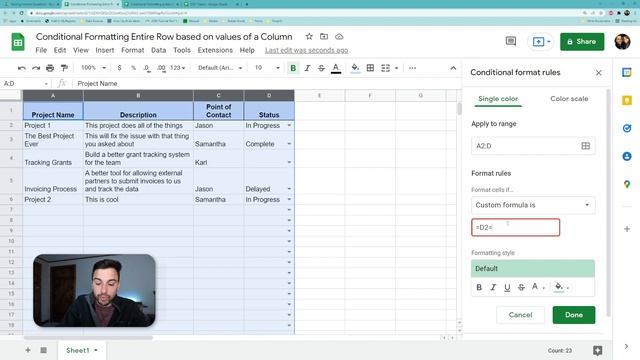This screenshot has height=360, width=640.
Task: Open Google Maps side panel icon
Action: click(627, 184)
